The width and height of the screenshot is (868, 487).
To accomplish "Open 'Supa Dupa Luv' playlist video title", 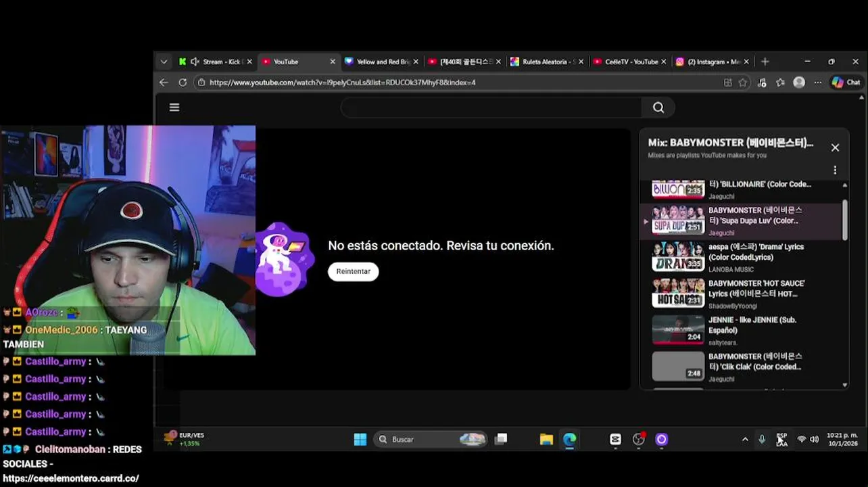I will click(x=755, y=216).
